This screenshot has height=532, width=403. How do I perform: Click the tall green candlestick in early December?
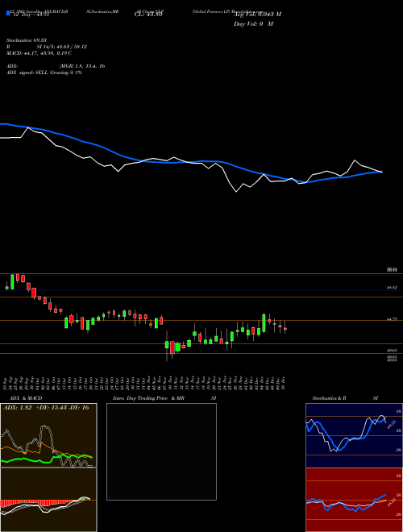pyautogui.click(x=264, y=322)
